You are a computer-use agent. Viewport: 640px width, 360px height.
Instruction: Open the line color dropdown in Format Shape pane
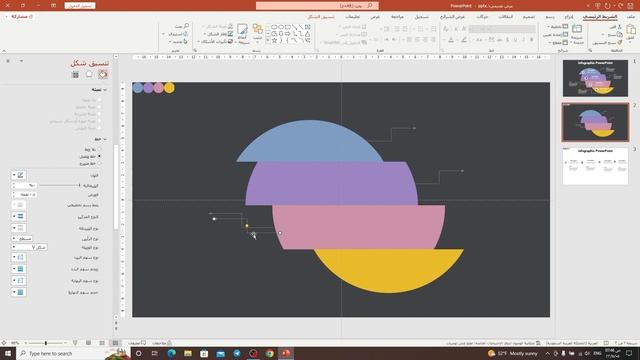tap(18, 175)
